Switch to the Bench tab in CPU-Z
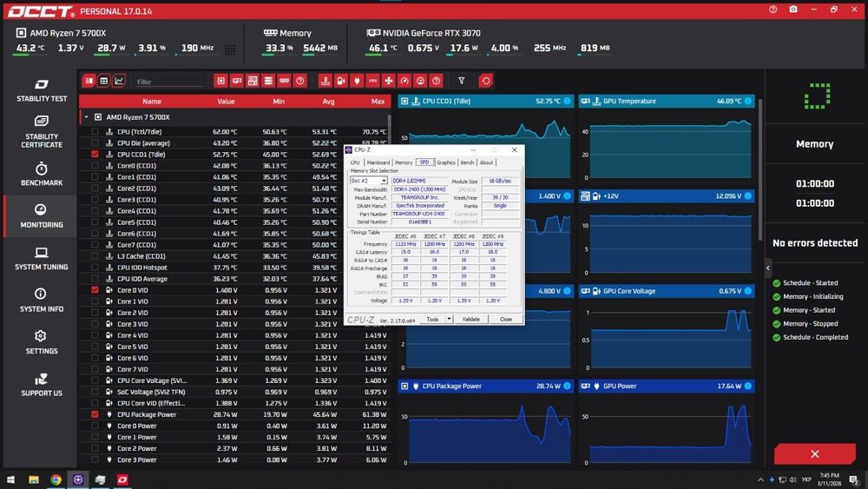868x489 pixels. (x=467, y=162)
